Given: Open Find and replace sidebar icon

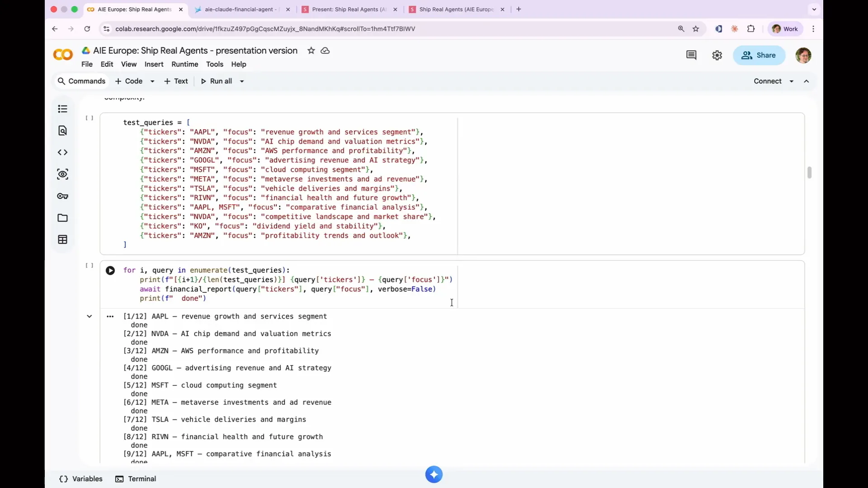Looking at the screenshot, I should point(62,131).
